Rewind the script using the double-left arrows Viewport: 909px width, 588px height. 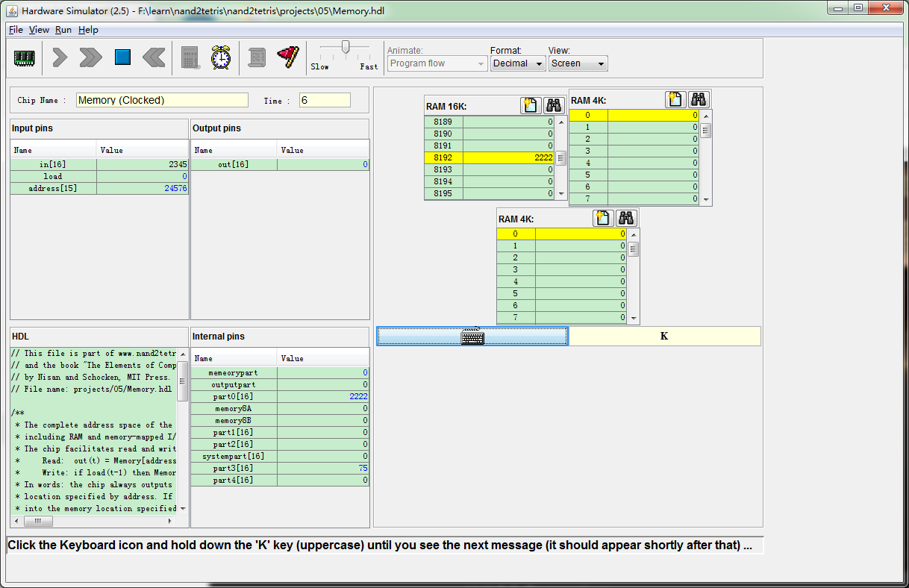point(154,57)
